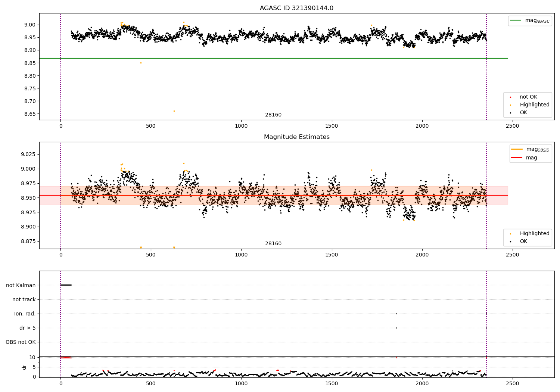Viewport: 560px width, 392px height.
Task: Click the 28160 label in the middle plot
Action: [x=273, y=244]
